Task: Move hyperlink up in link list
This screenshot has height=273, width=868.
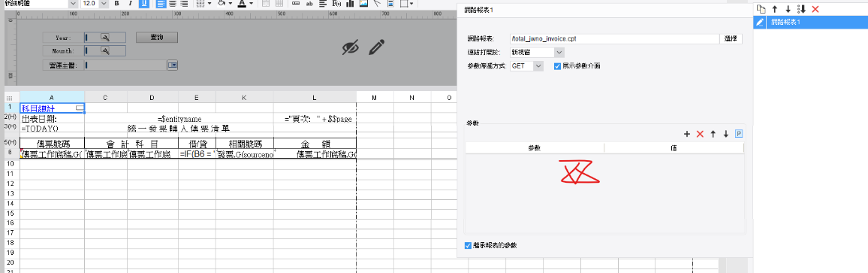Action: 774,9
